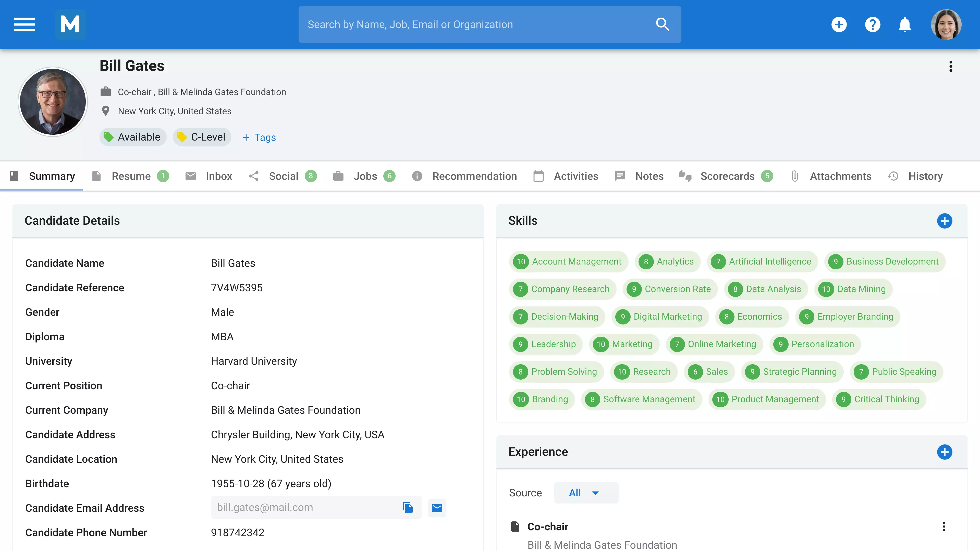The height and width of the screenshot is (551, 980).
Task: Open the hamburger navigation menu
Action: (24, 25)
